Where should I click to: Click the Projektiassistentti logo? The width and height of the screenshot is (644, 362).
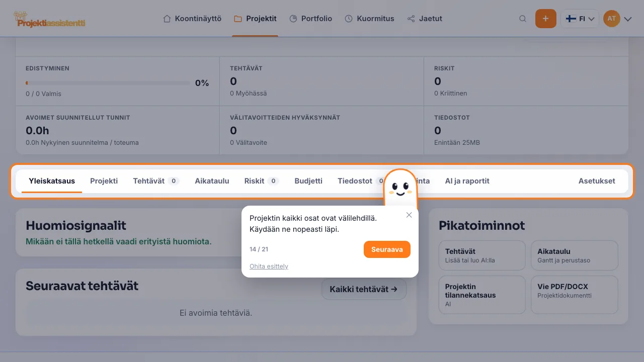(x=50, y=20)
